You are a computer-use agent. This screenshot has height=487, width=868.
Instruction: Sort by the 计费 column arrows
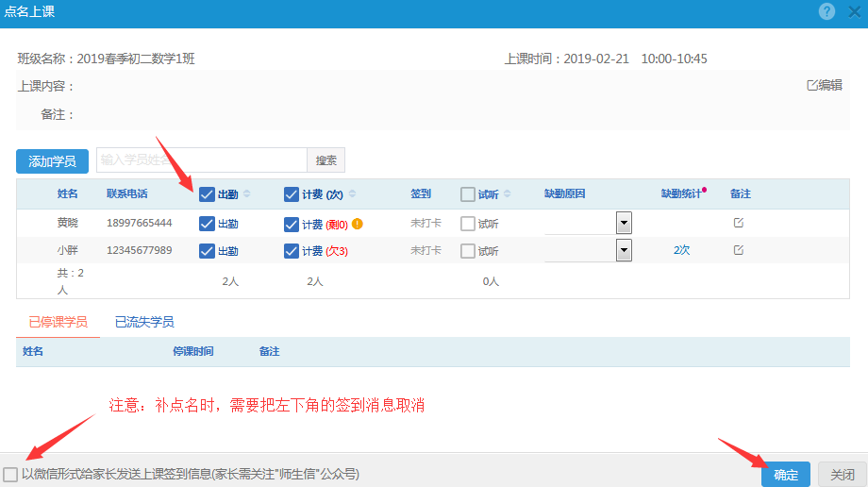click(352, 193)
